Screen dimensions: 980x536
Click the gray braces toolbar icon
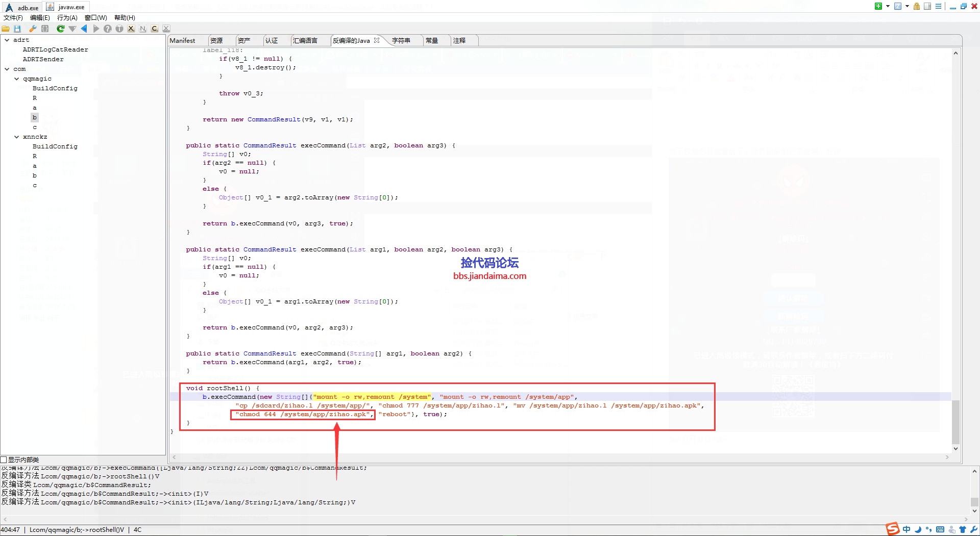(x=45, y=29)
